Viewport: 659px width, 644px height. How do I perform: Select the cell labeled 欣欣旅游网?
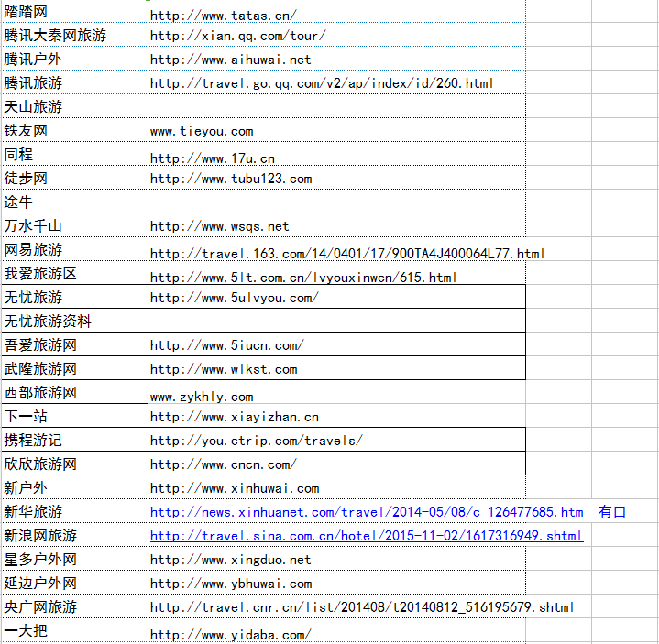(75, 463)
